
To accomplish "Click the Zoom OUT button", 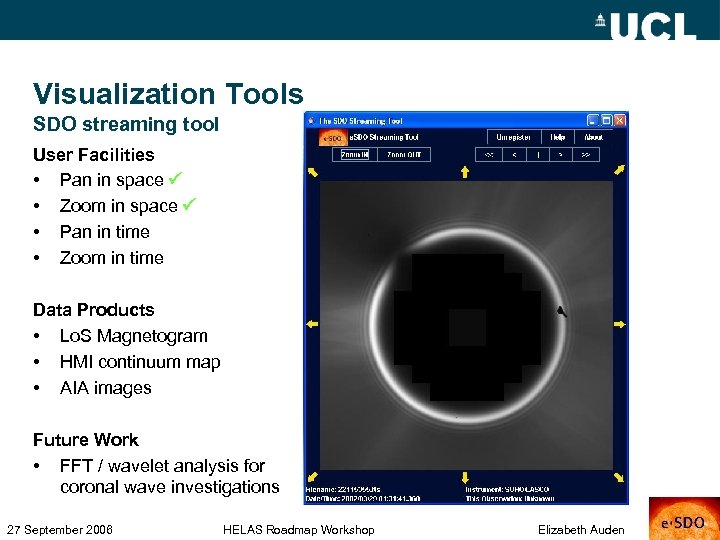I will [404, 155].
